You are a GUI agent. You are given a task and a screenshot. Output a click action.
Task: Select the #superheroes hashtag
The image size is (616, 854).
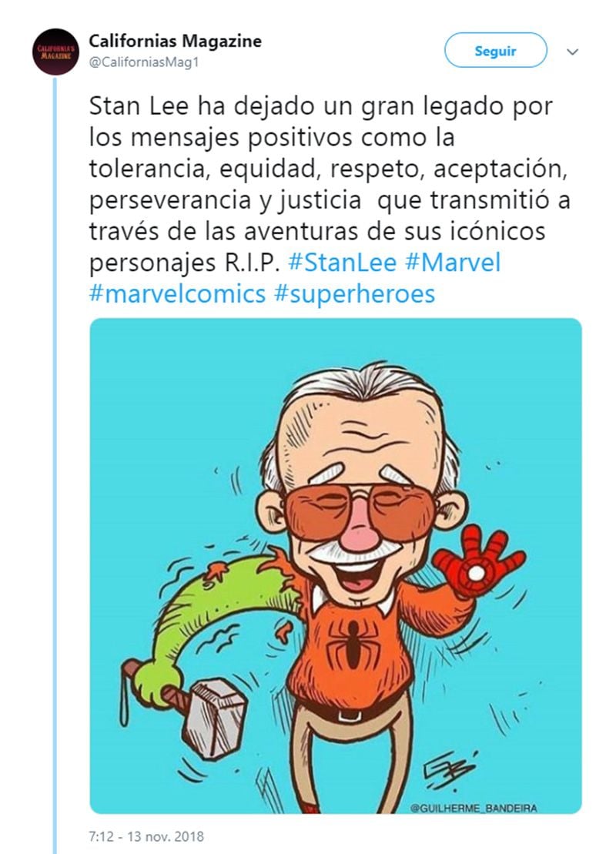click(354, 293)
